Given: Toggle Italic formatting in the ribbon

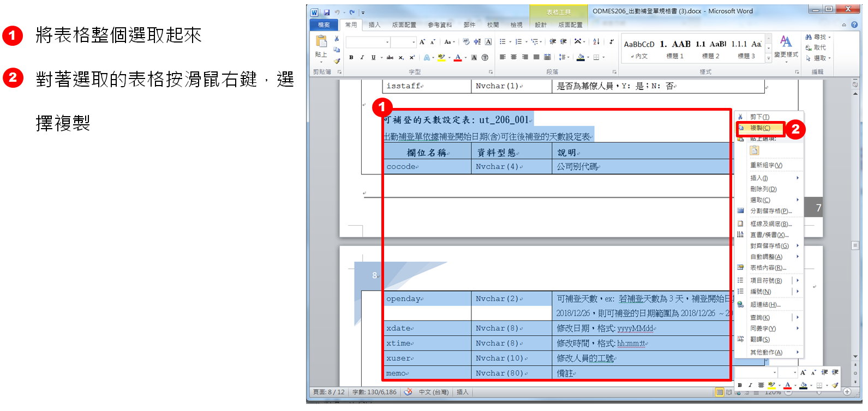Looking at the screenshot, I should [x=362, y=57].
